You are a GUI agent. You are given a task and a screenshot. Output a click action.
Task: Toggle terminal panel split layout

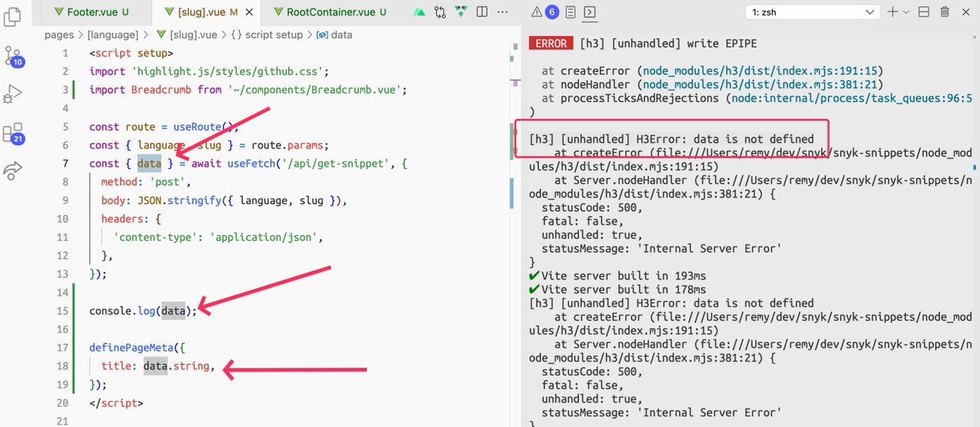pyautogui.click(x=924, y=12)
